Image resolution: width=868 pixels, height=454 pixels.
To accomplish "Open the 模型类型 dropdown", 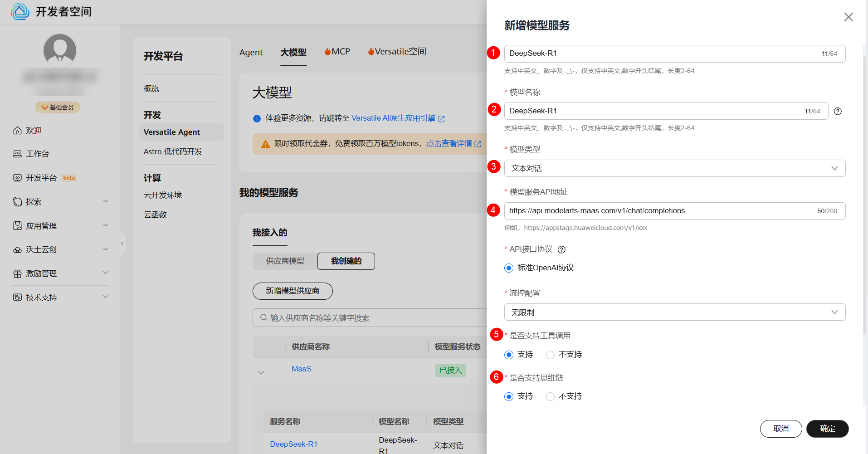I will click(675, 168).
